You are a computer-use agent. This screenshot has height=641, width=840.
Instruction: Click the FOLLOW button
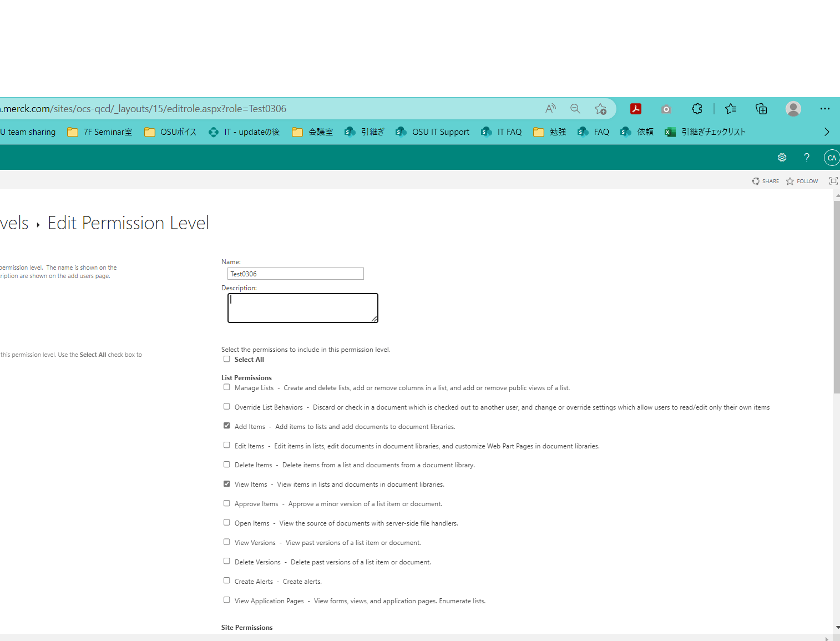tap(802, 181)
